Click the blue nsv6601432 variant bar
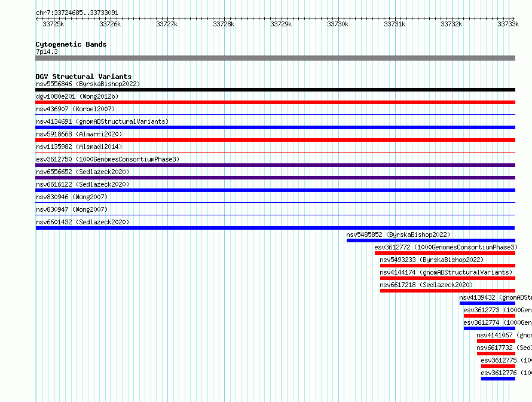This screenshot has width=532, height=402. pos(275,228)
